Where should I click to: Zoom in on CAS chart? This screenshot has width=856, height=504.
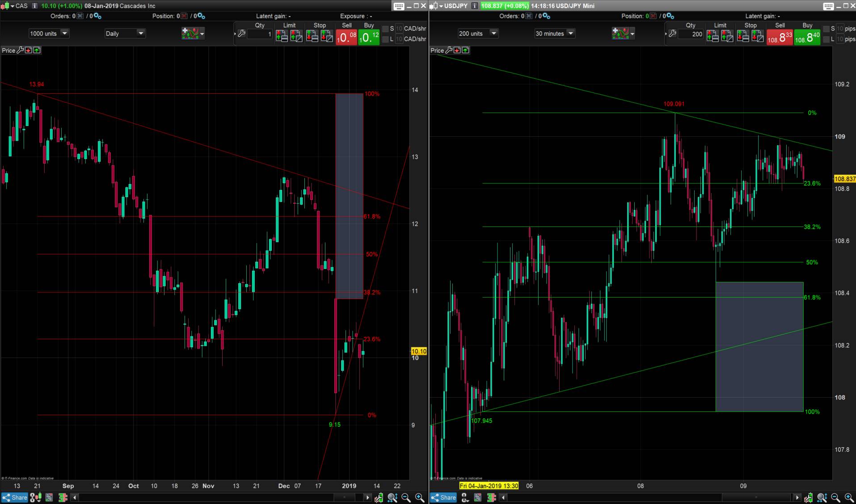[x=420, y=497]
